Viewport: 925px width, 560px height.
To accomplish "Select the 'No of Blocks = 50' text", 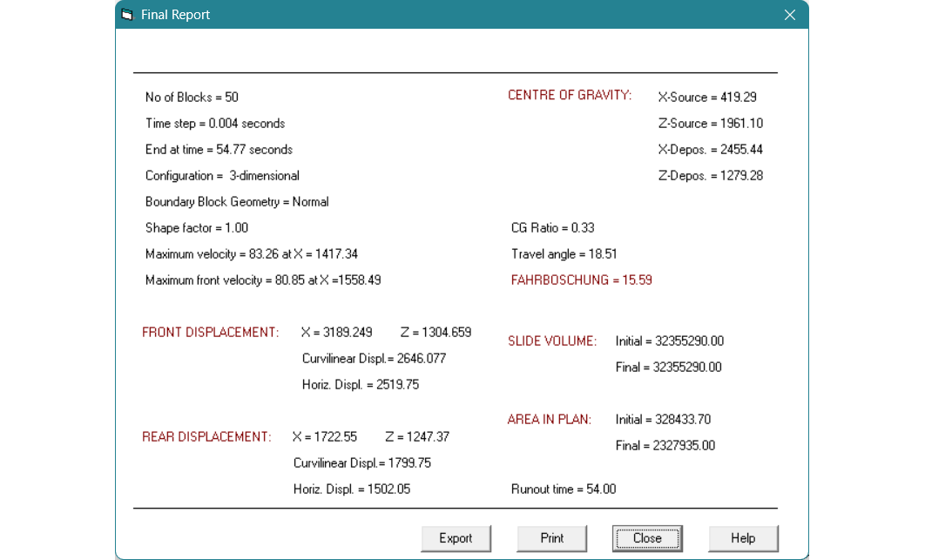I will point(192,98).
